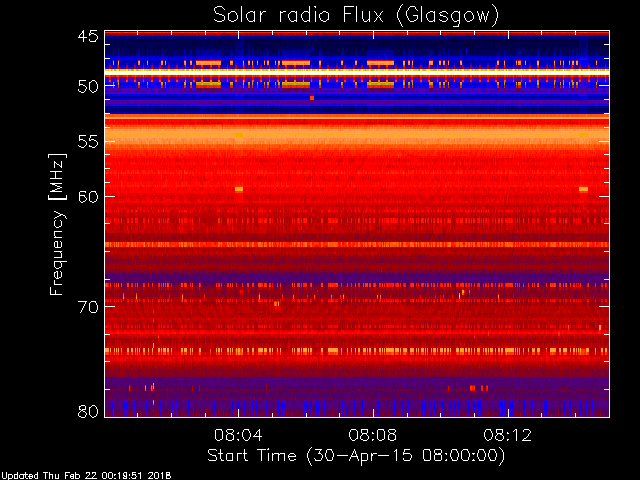640x480 pixels.
Task: Click the "Frequency [MHz]" vertical axis label
Action: (57, 224)
